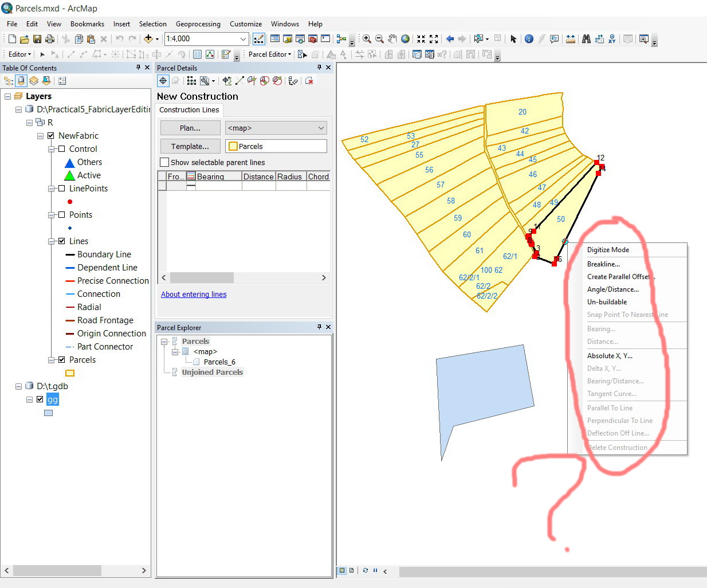Viewport: 707px width, 588px height.
Task: Open the map scale dropdown
Action: [243, 39]
